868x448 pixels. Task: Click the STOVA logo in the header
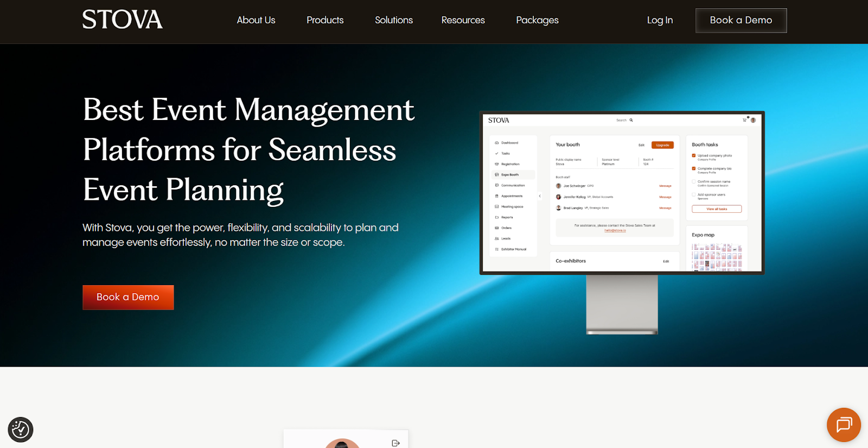122,20
